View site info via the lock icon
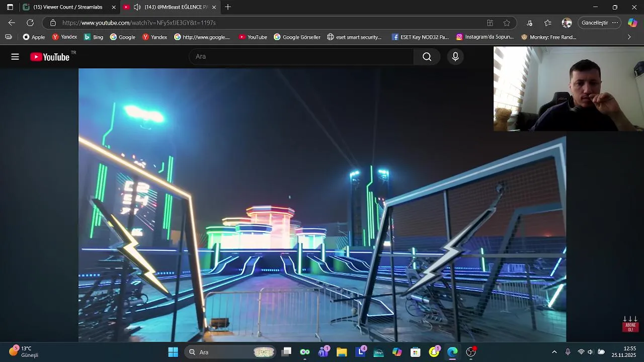The width and height of the screenshot is (644, 362). 53,23
